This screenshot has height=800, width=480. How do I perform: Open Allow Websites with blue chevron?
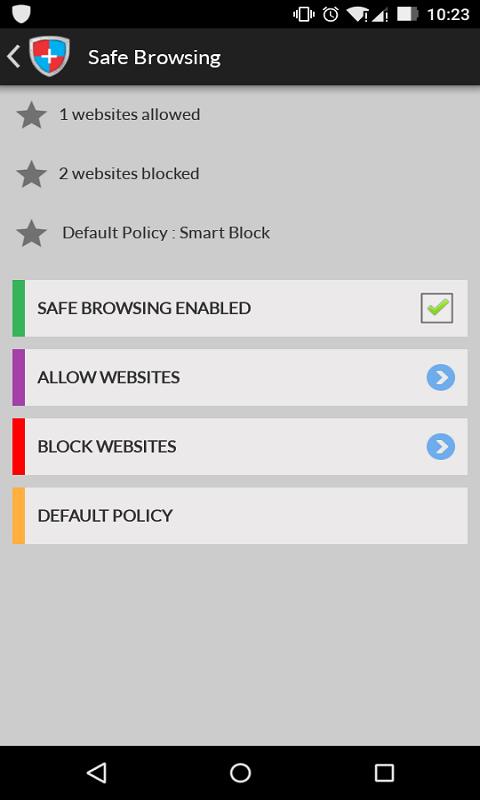click(x=441, y=378)
